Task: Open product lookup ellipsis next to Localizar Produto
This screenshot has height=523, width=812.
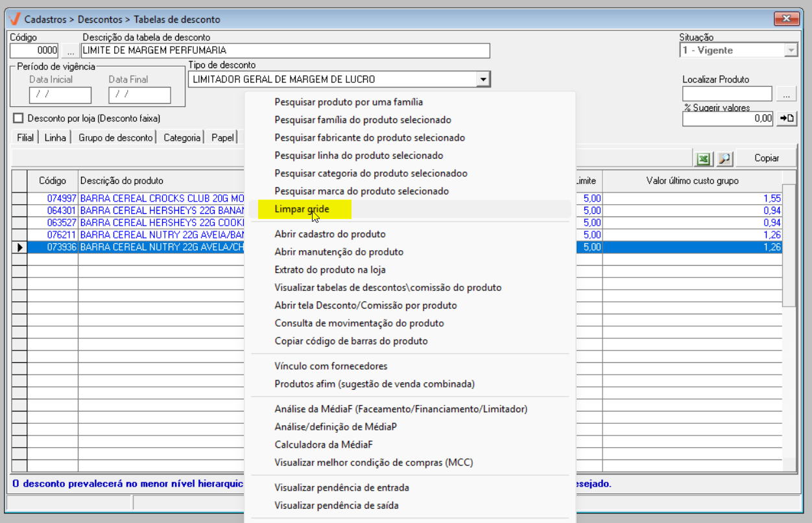Action: (x=787, y=95)
